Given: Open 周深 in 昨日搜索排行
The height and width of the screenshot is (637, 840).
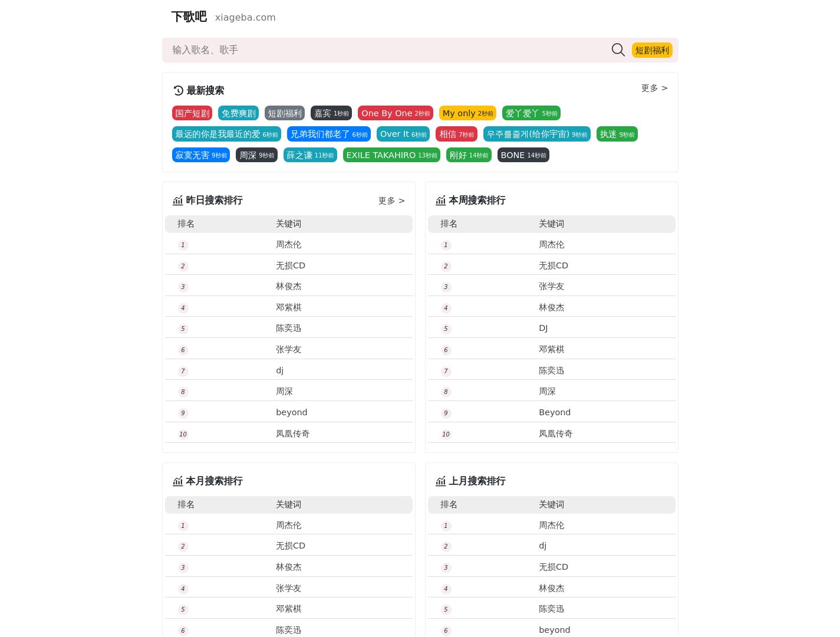Looking at the screenshot, I should 284,391.
